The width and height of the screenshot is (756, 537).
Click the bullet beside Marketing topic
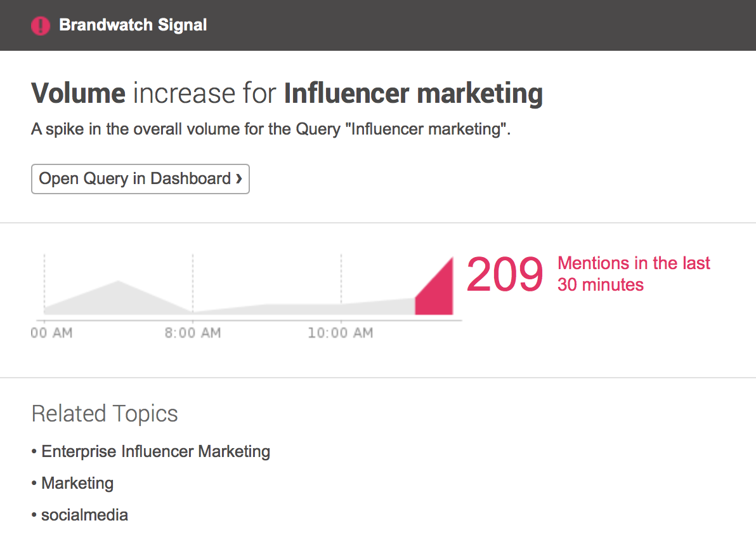tap(34, 483)
